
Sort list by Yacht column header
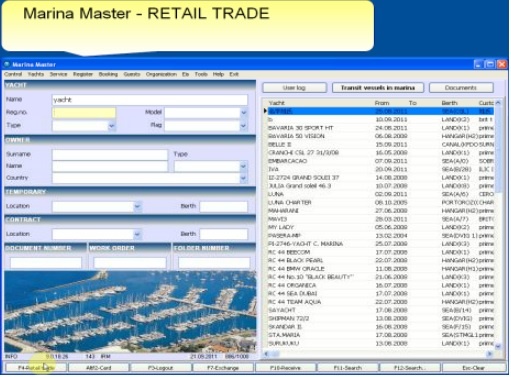tap(277, 103)
